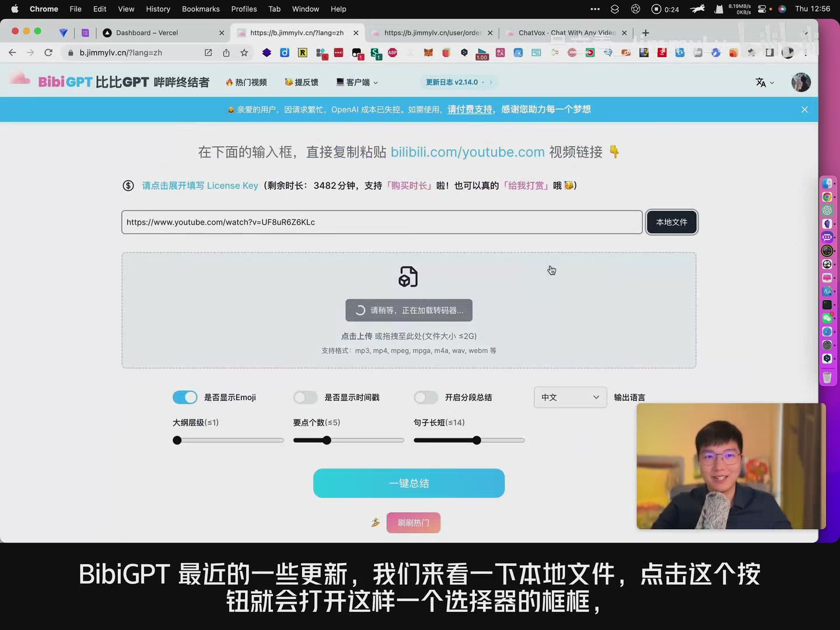Open the user avatar in the top right
840x630 pixels.
pos(800,82)
